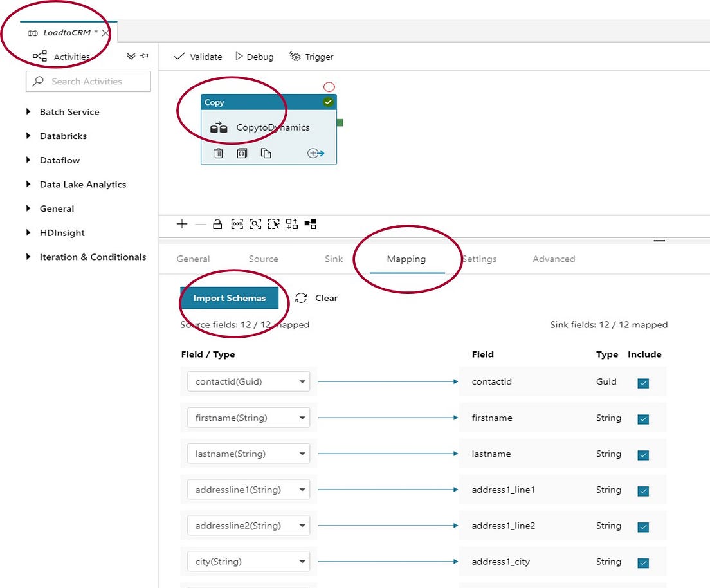View source code of the Copy activity

point(242,153)
